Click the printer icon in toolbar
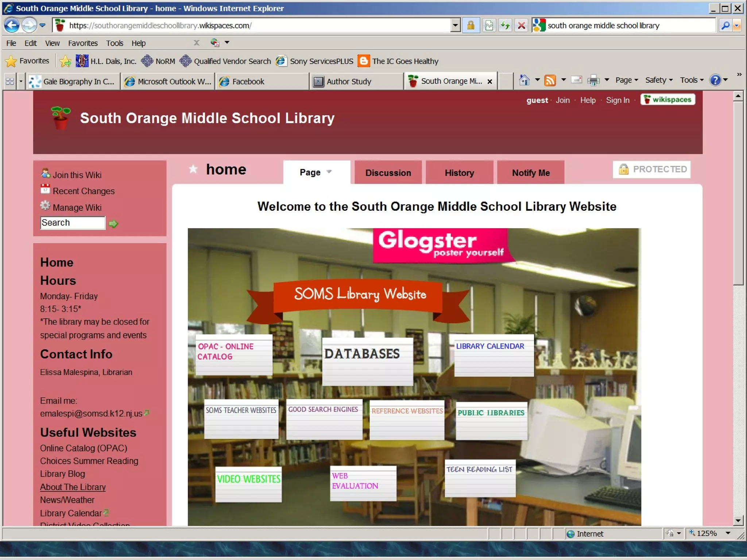Image resolution: width=747 pixels, height=560 pixels. (x=593, y=80)
